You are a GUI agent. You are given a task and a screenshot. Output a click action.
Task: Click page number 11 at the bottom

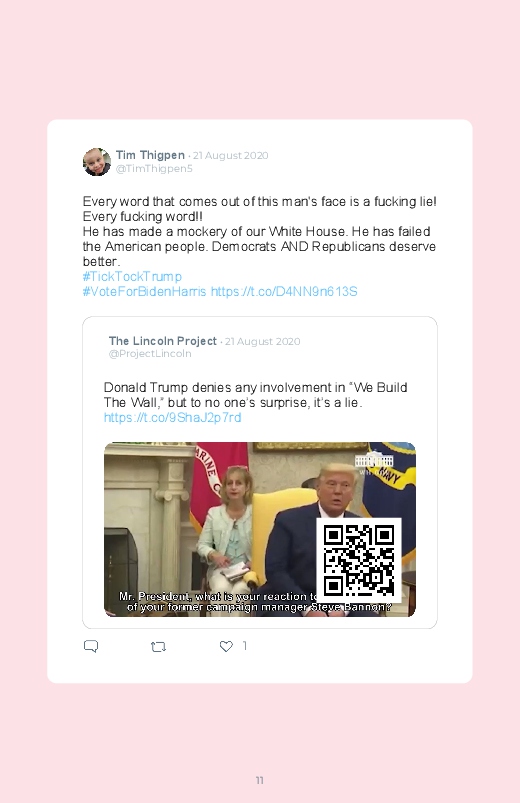pyautogui.click(x=260, y=780)
